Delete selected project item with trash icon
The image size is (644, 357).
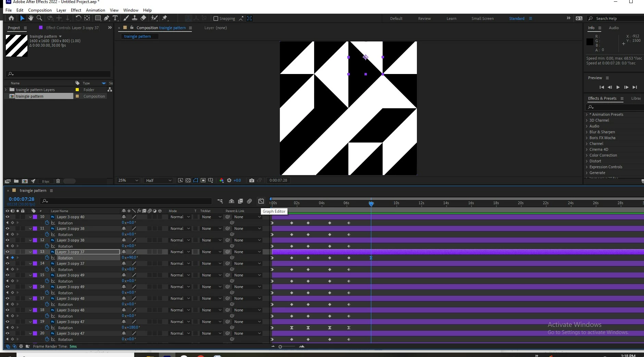(58, 181)
